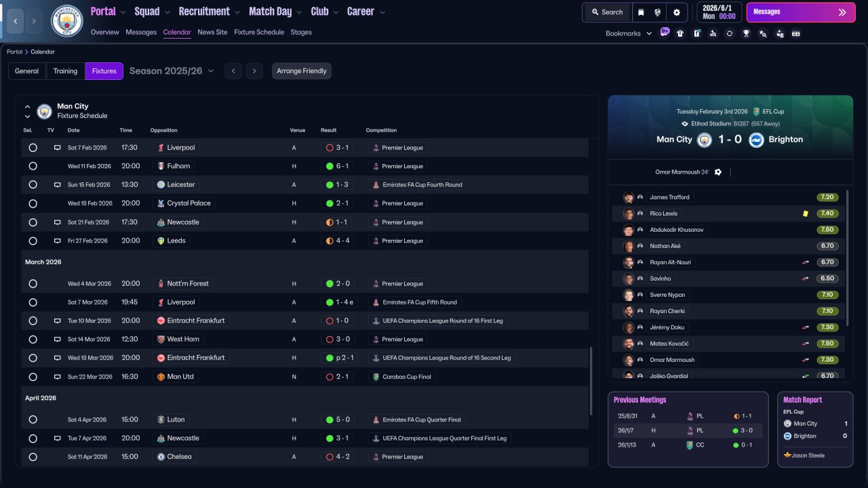The image size is (868, 488).
Task: Open the trophy bookmark icon
Action: pos(746,33)
